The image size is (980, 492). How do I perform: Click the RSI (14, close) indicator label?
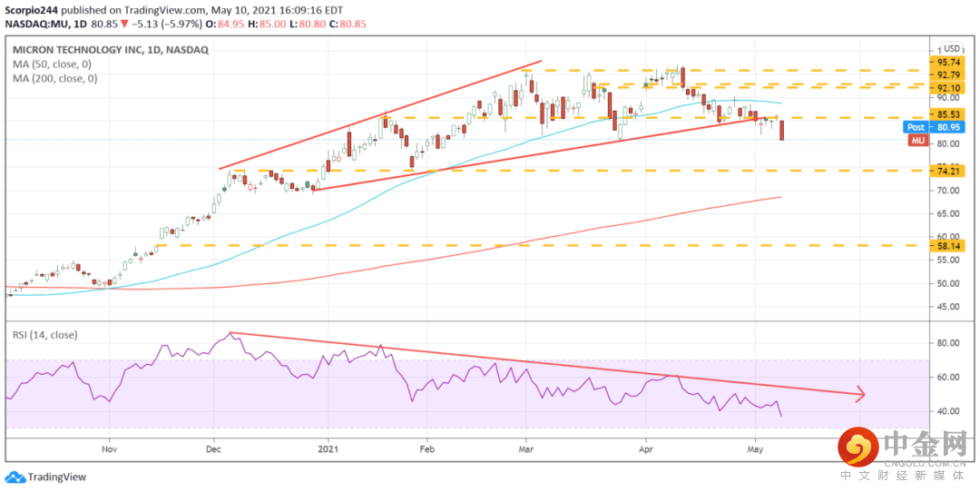click(x=45, y=335)
